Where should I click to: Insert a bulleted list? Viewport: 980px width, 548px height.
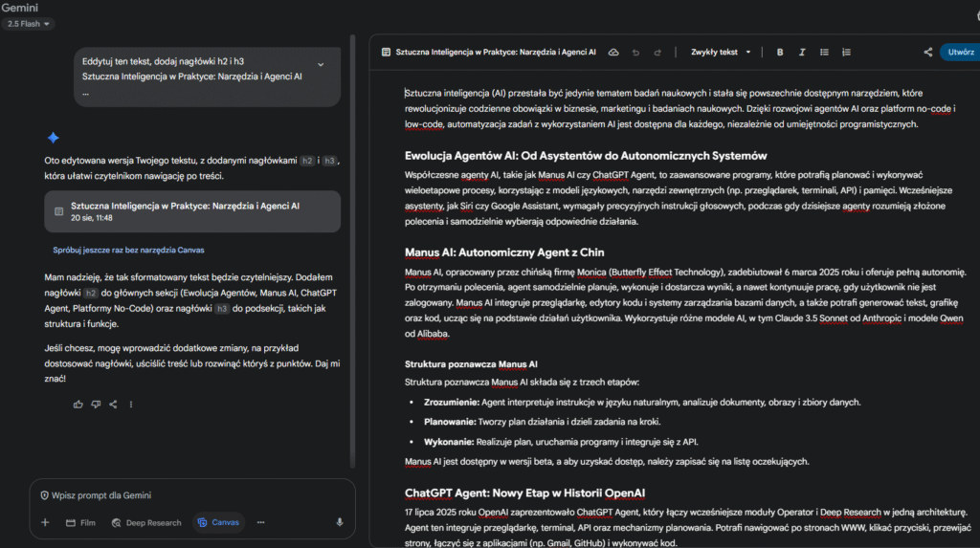(x=824, y=53)
